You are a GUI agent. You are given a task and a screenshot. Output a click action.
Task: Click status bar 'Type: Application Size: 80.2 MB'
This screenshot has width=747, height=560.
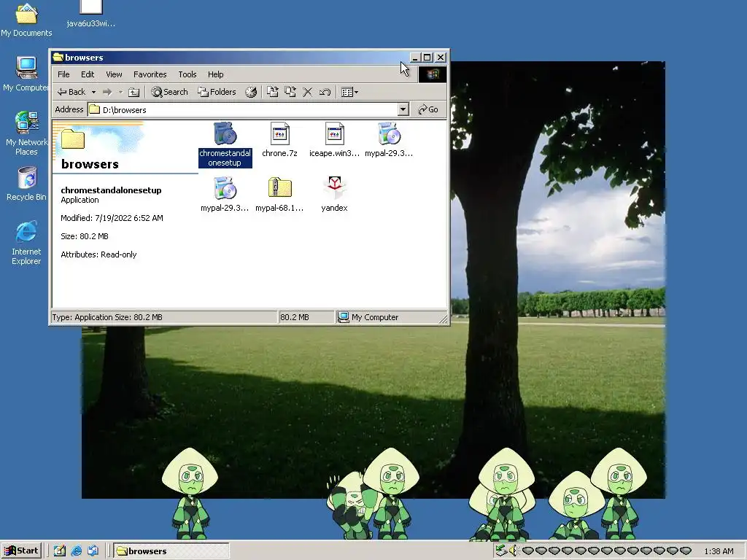[x=107, y=317]
